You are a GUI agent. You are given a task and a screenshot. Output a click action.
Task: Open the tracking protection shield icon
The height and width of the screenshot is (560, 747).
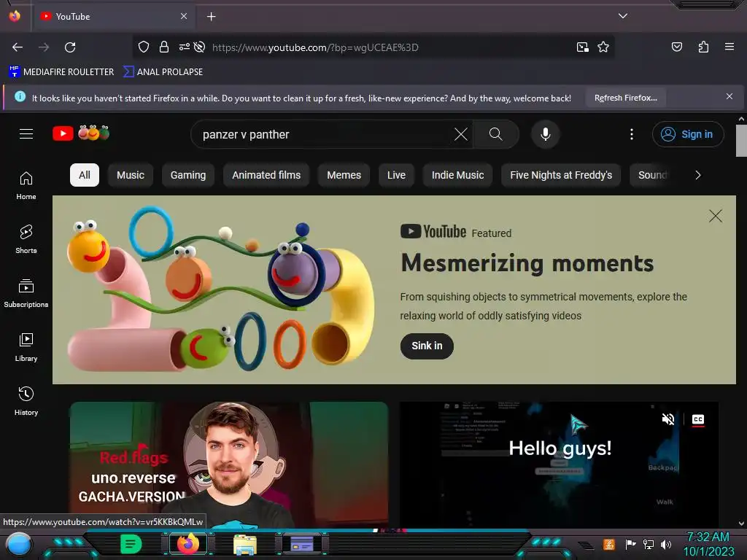(x=144, y=47)
